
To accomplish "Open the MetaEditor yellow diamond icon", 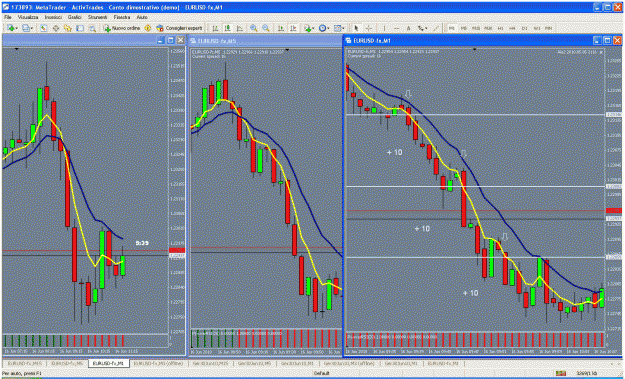I will click(147, 28).
